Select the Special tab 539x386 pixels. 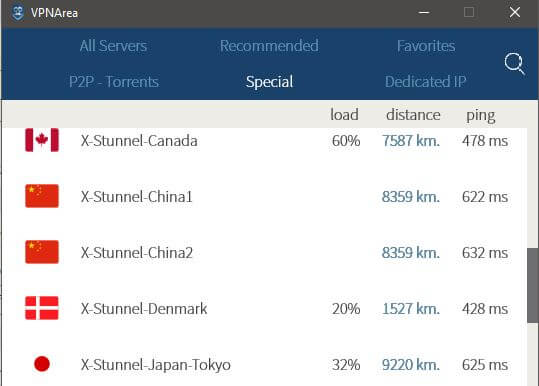tap(270, 82)
